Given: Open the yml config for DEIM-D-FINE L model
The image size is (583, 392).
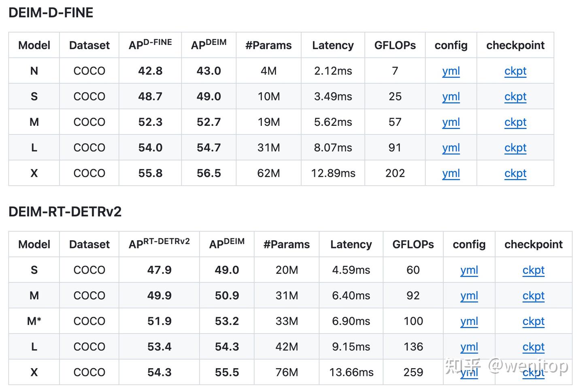Looking at the screenshot, I should (x=451, y=148).
